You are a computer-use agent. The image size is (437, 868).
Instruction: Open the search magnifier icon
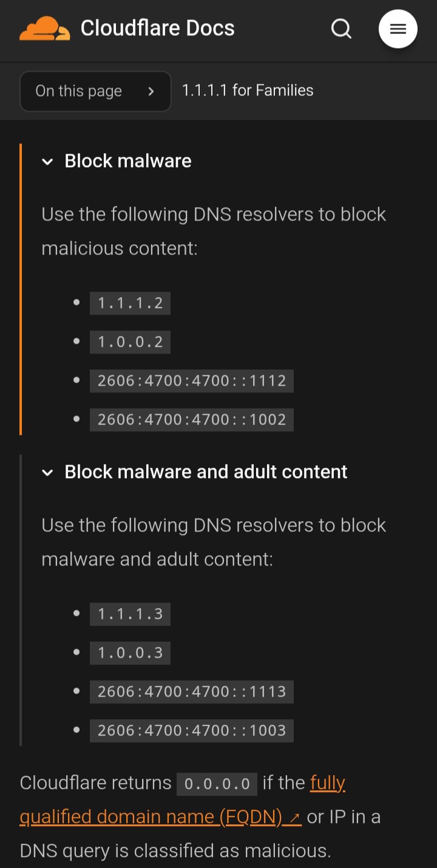click(341, 29)
